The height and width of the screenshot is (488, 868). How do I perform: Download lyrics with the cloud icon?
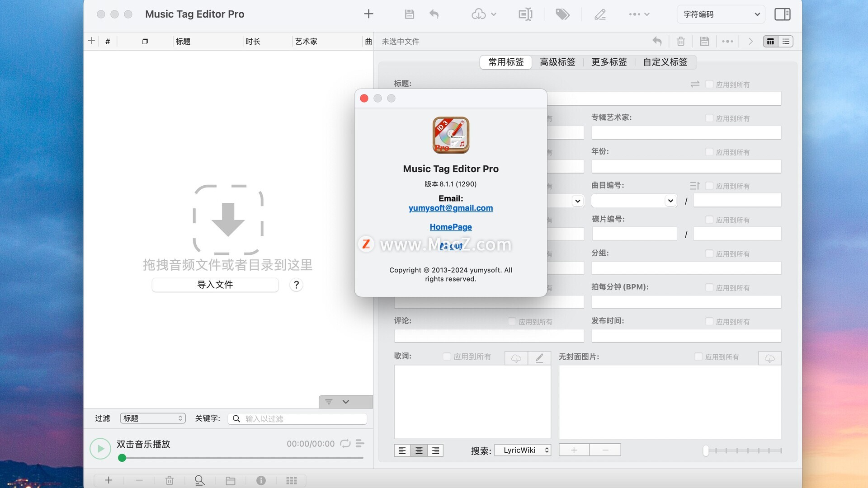pyautogui.click(x=516, y=358)
